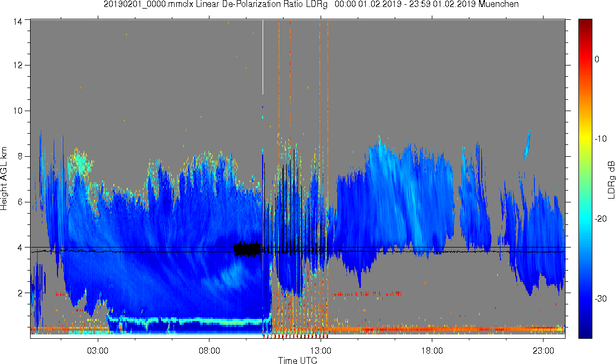Click the 08:00 time tick label
This screenshot has width=616, height=364.
209,350
